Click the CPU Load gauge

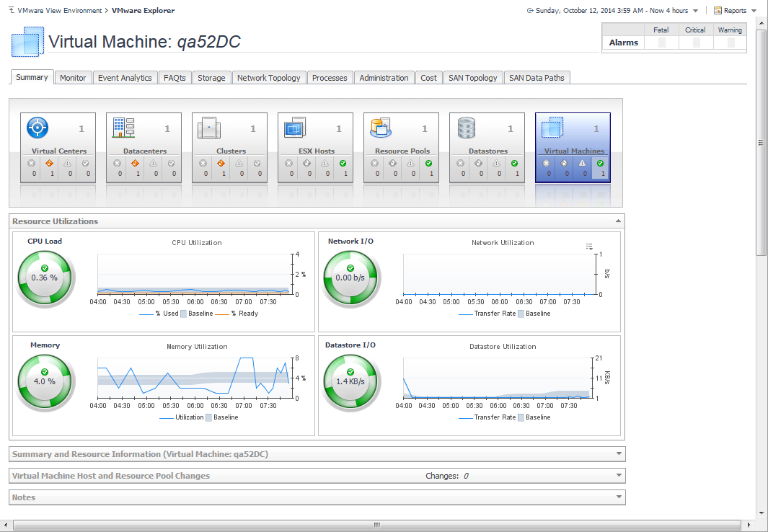(x=45, y=278)
